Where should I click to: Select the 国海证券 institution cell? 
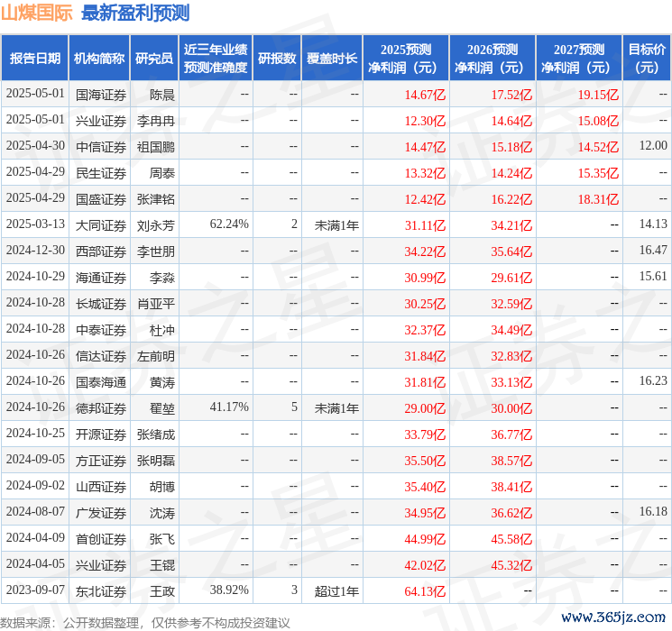click(x=101, y=95)
